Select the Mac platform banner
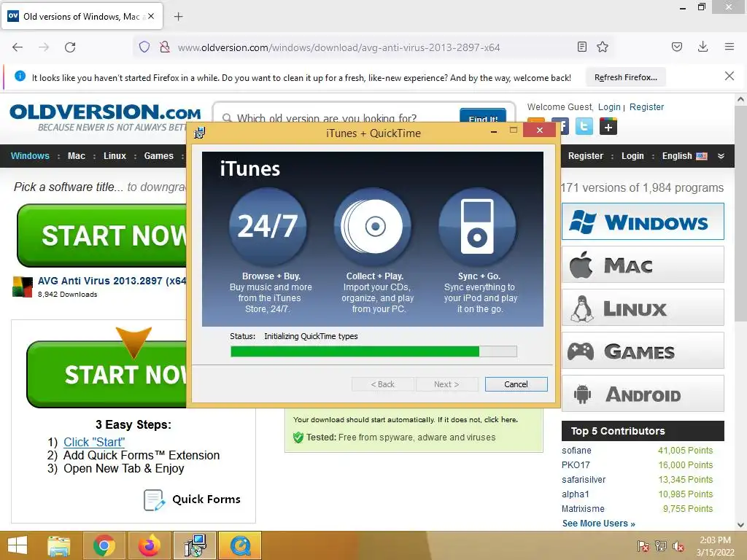Image resolution: width=747 pixels, height=560 pixels. (643, 264)
